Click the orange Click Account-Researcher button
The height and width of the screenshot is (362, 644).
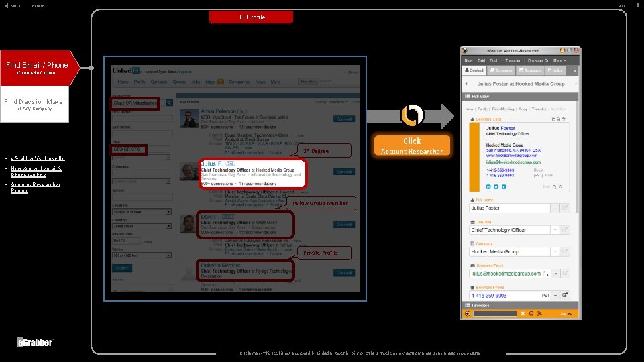click(411, 145)
